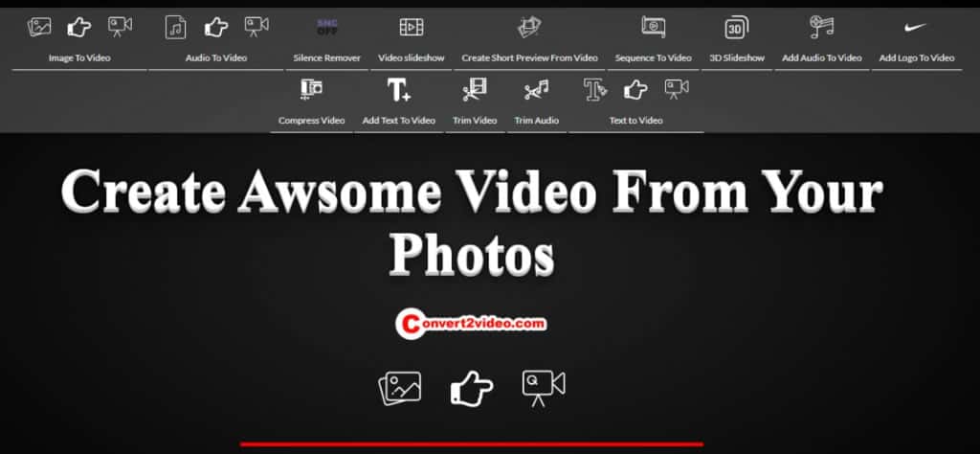Click the music file icon above Audio To Video
The width and height of the screenshot is (980, 454).
tap(176, 27)
